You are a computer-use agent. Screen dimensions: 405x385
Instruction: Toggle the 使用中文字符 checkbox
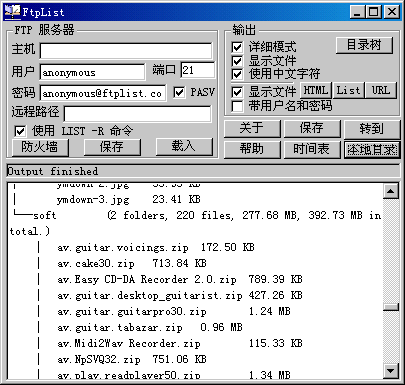237,74
